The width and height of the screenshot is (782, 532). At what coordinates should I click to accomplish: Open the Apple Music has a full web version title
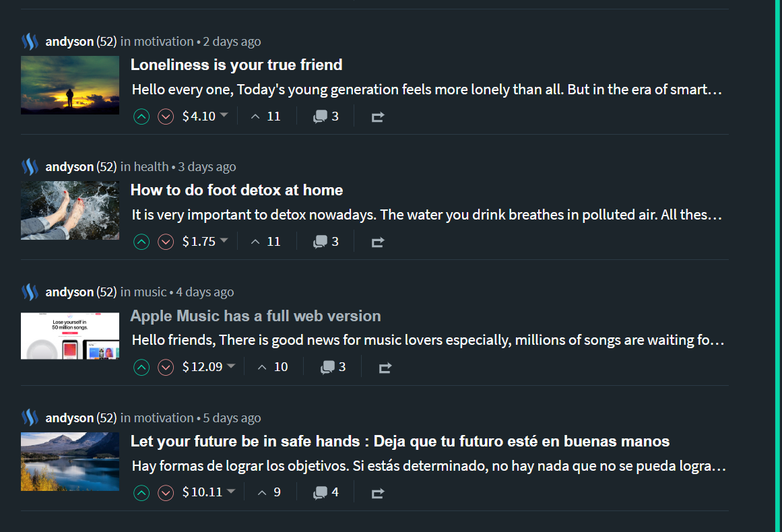(255, 316)
